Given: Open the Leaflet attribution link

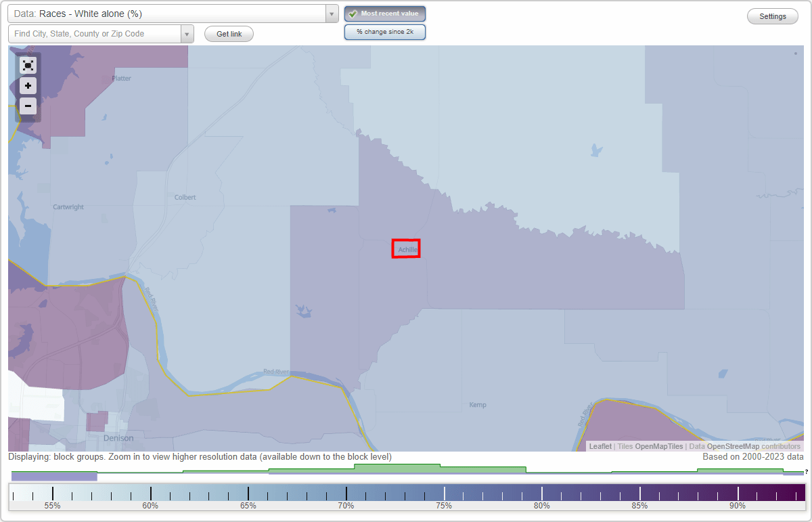Looking at the screenshot, I should pos(600,446).
